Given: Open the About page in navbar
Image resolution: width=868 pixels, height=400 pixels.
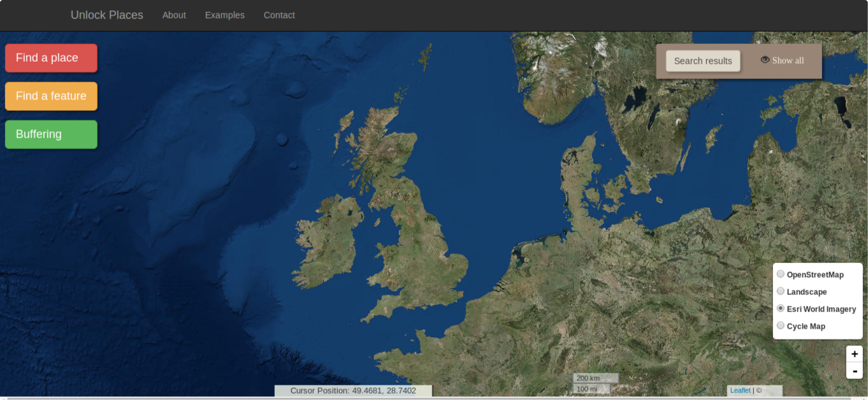Looking at the screenshot, I should point(174,15).
